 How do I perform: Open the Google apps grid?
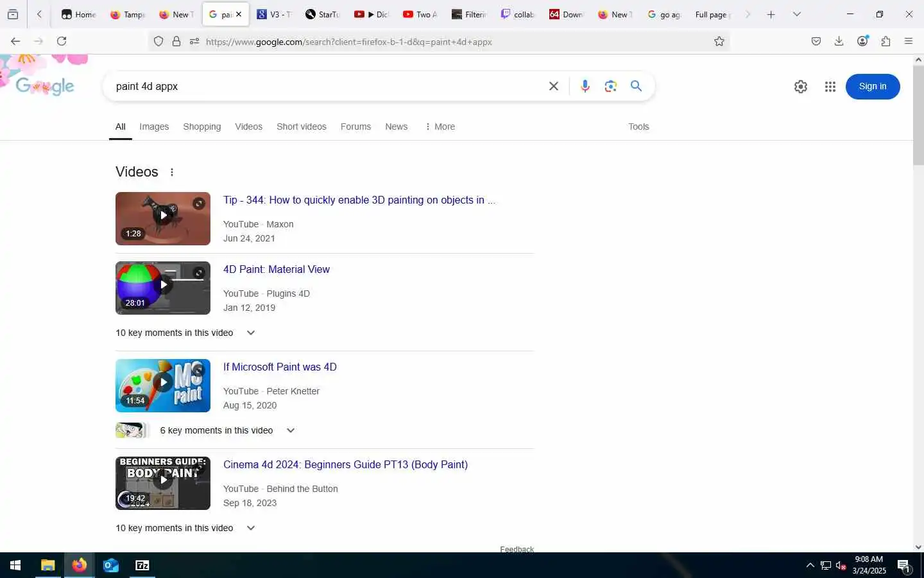click(830, 87)
